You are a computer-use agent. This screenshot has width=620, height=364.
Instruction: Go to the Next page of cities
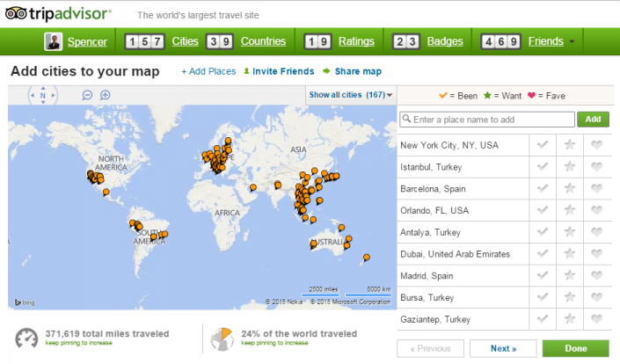click(x=502, y=348)
